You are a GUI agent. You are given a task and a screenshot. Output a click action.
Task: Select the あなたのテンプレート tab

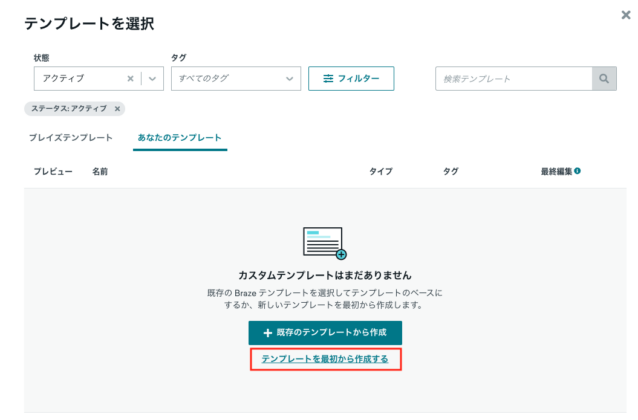coord(180,137)
